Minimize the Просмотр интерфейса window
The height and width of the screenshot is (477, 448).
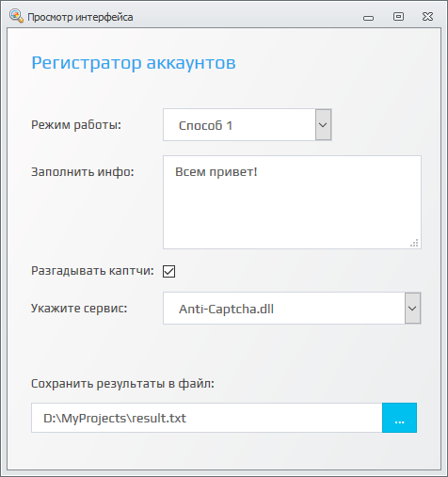point(368,18)
